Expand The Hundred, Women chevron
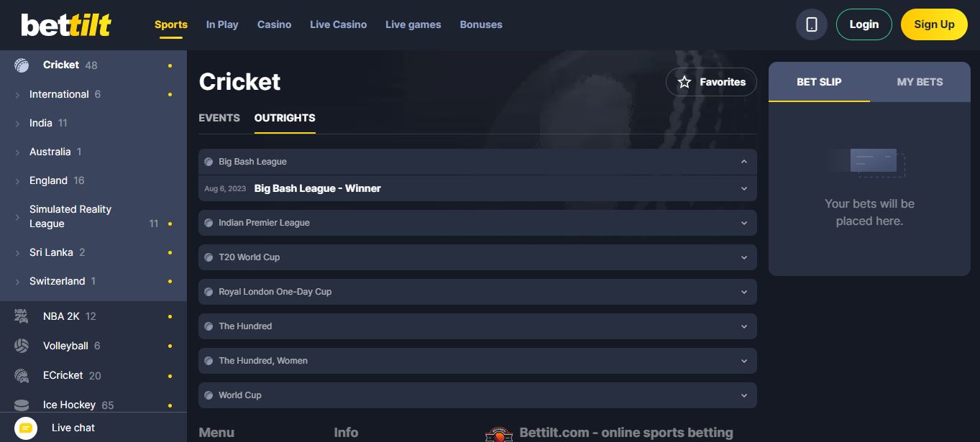 (x=744, y=361)
